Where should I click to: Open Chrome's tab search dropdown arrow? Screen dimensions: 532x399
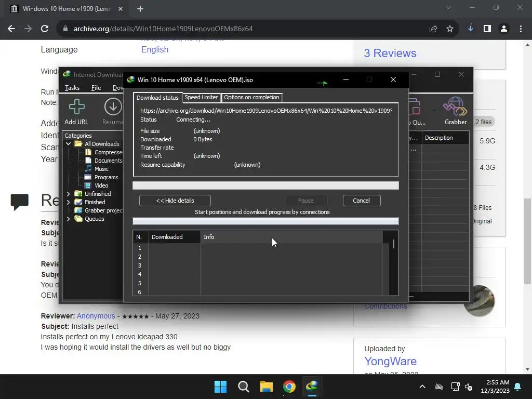click(448, 7)
